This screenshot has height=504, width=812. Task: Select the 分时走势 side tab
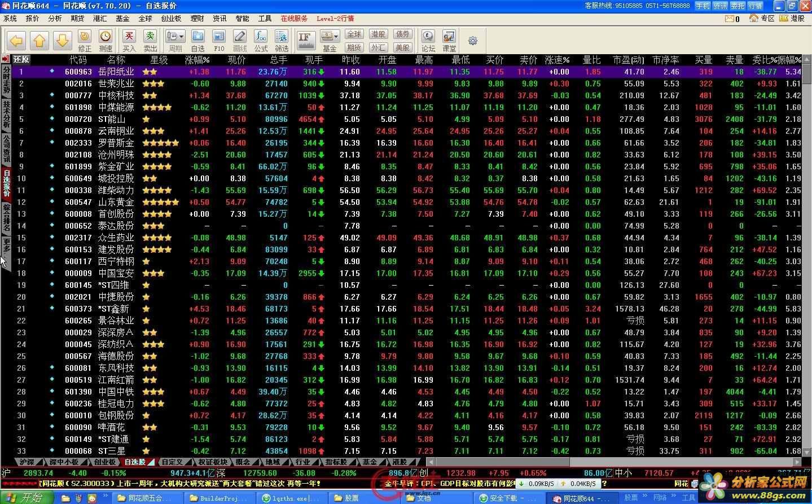[6, 80]
